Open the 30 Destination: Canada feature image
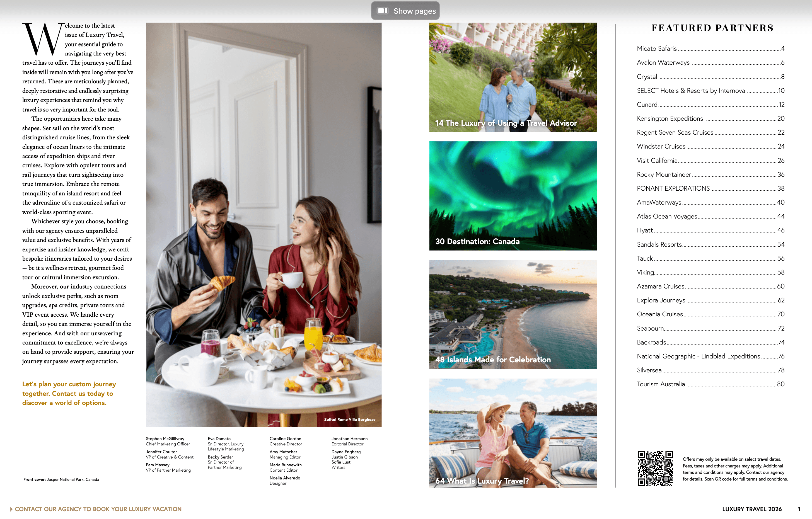812x519 pixels. 513,196
